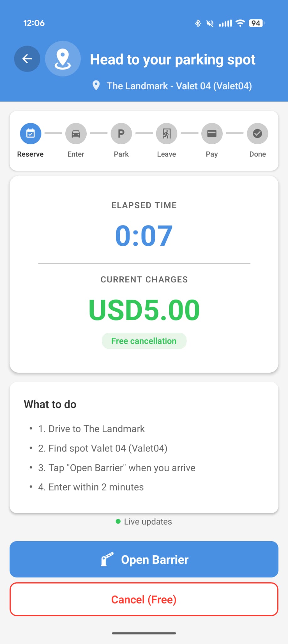Tap the Park step icon
Image resolution: width=288 pixels, height=644 pixels.
tap(121, 134)
